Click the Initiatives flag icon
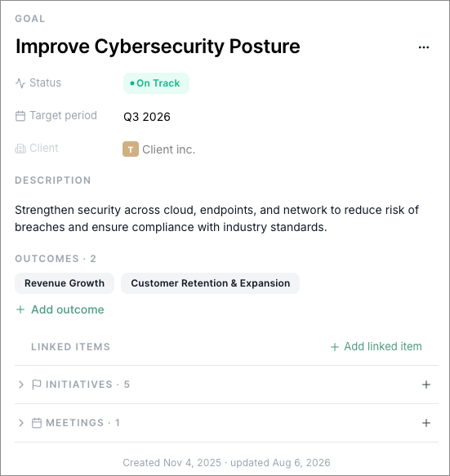The width and height of the screenshot is (450, 476). tap(37, 385)
